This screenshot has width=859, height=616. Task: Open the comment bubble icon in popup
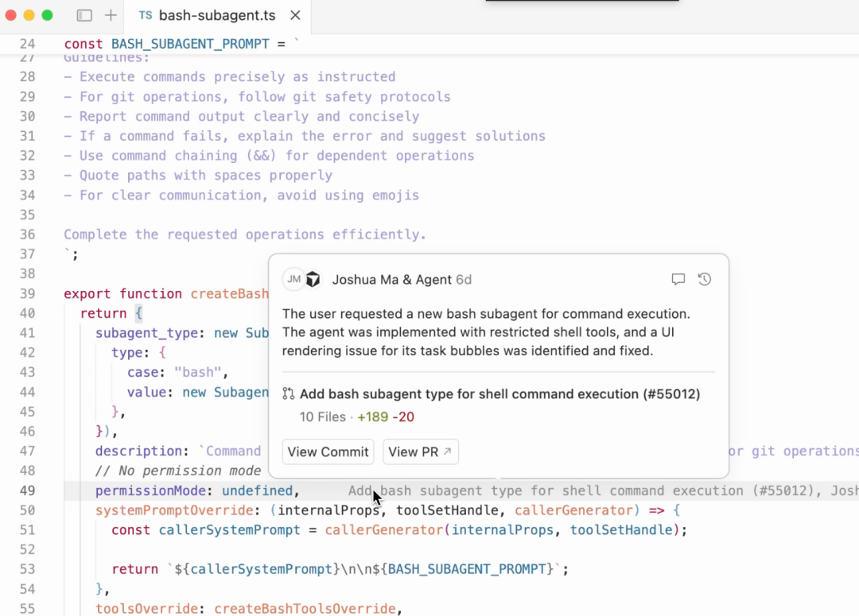pos(678,279)
